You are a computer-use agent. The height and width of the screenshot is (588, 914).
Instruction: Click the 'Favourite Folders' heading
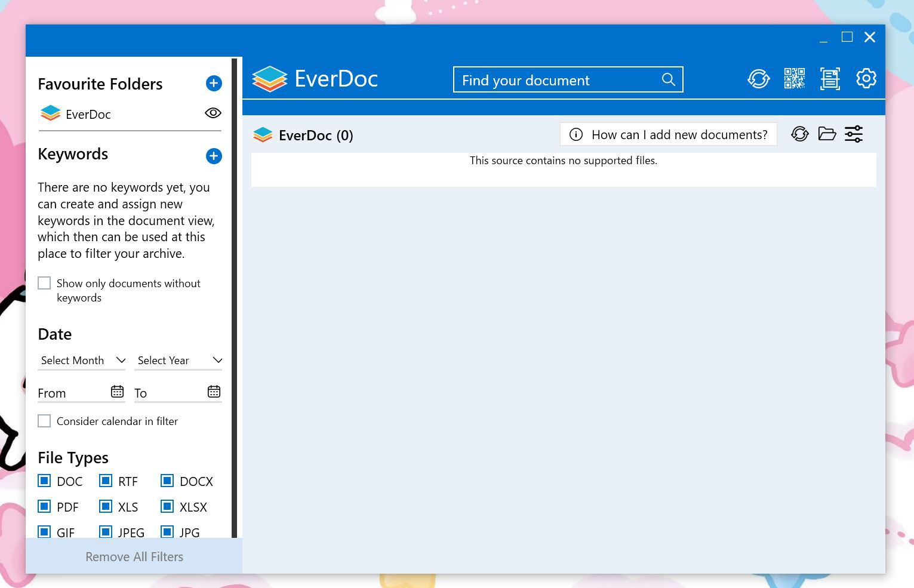tap(100, 84)
